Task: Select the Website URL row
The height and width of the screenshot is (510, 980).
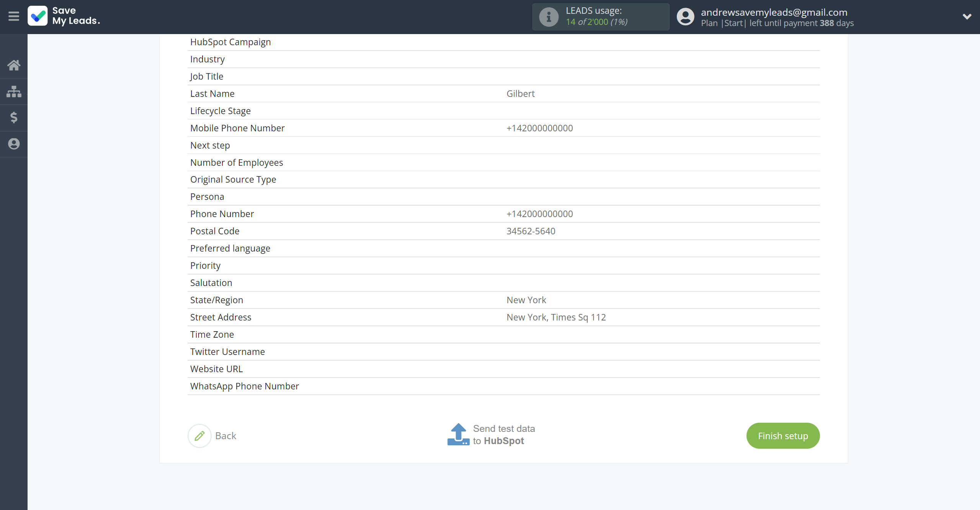Action: tap(503, 369)
